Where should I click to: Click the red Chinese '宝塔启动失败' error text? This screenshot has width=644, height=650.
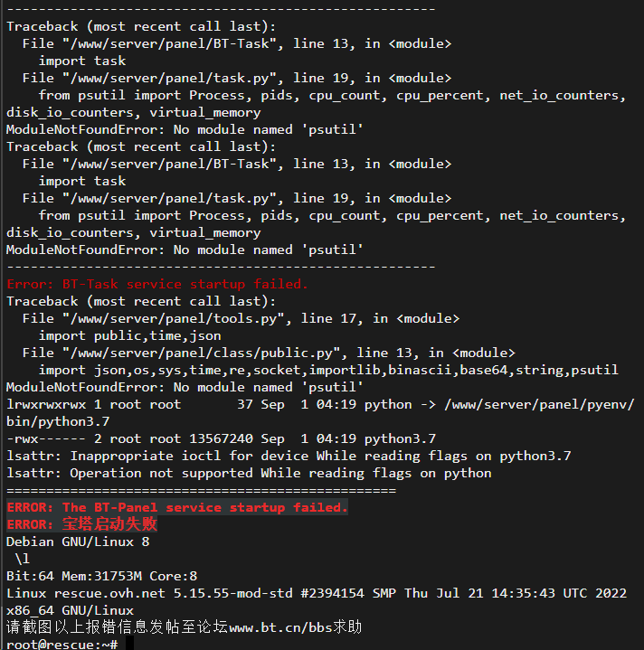coord(109,524)
